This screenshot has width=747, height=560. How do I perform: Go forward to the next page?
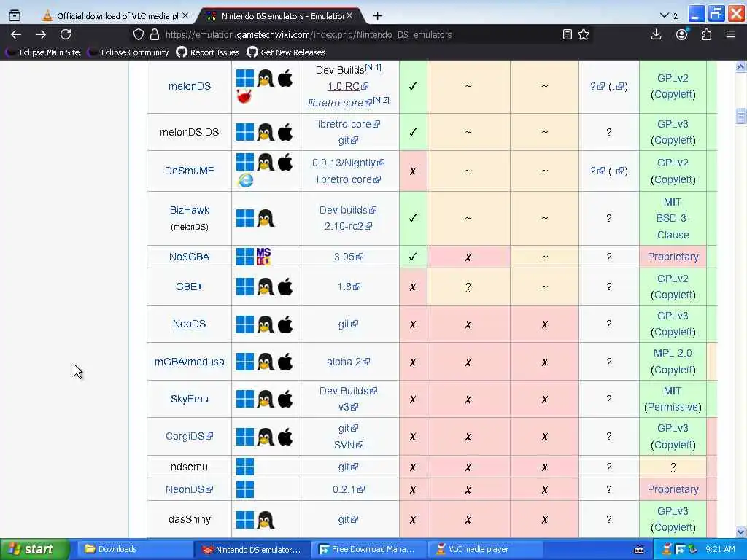pos(41,34)
